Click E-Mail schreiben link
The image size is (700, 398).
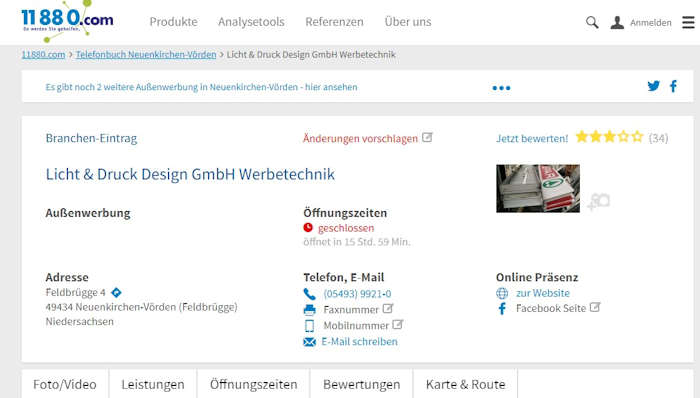359,342
